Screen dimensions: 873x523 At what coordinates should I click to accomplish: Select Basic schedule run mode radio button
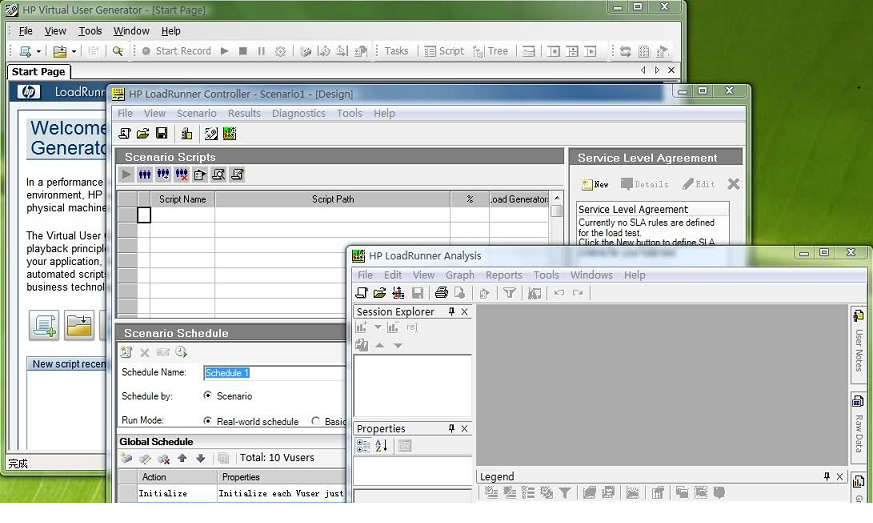316,421
